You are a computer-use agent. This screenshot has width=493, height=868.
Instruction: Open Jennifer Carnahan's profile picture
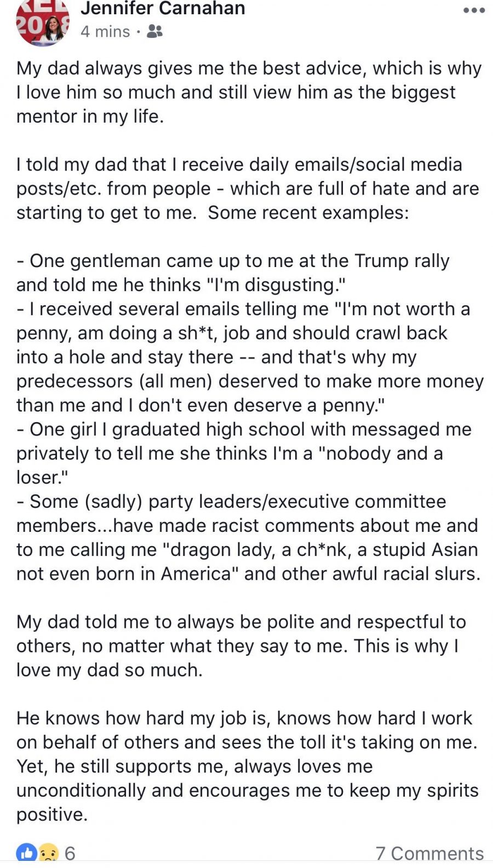(43, 21)
